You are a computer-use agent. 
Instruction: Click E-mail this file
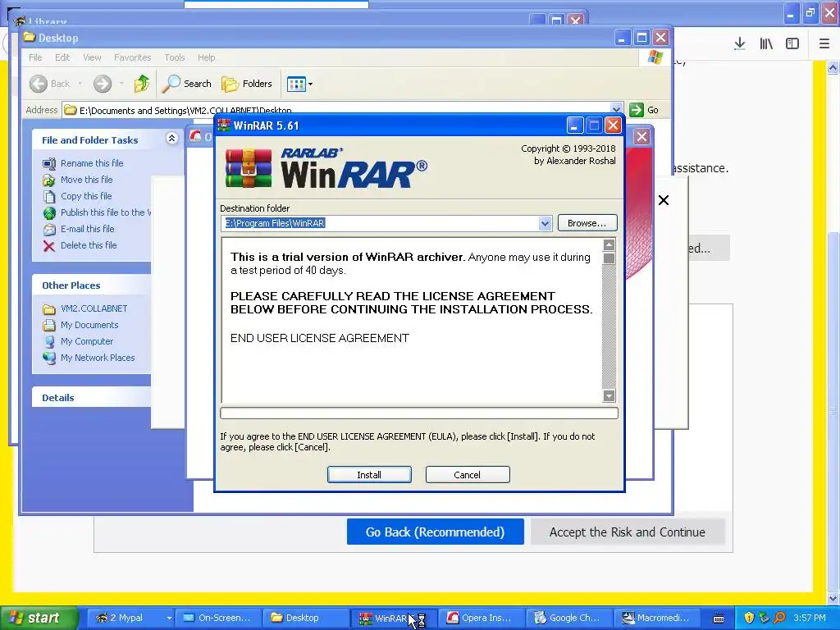click(87, 229)
